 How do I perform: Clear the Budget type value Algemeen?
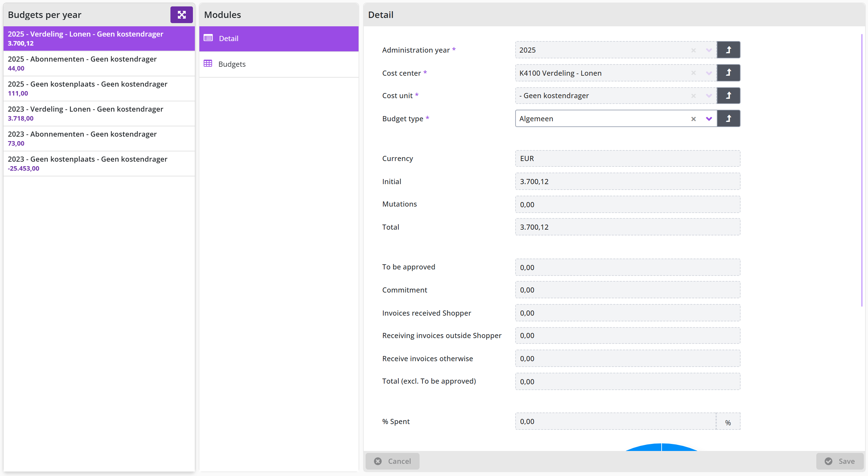693,119
